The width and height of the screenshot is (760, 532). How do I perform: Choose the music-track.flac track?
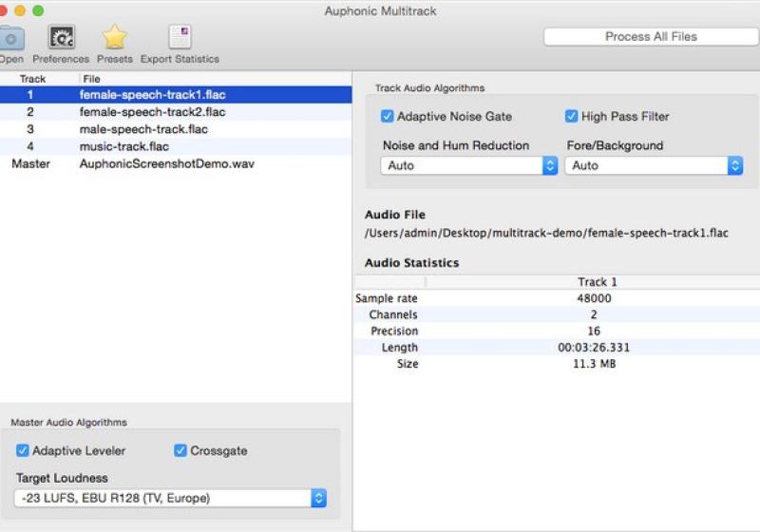click(x=123, y=146)
